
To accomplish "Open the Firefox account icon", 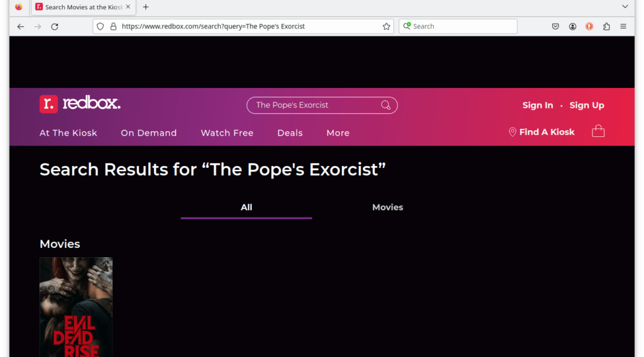I will click(573, 26).
